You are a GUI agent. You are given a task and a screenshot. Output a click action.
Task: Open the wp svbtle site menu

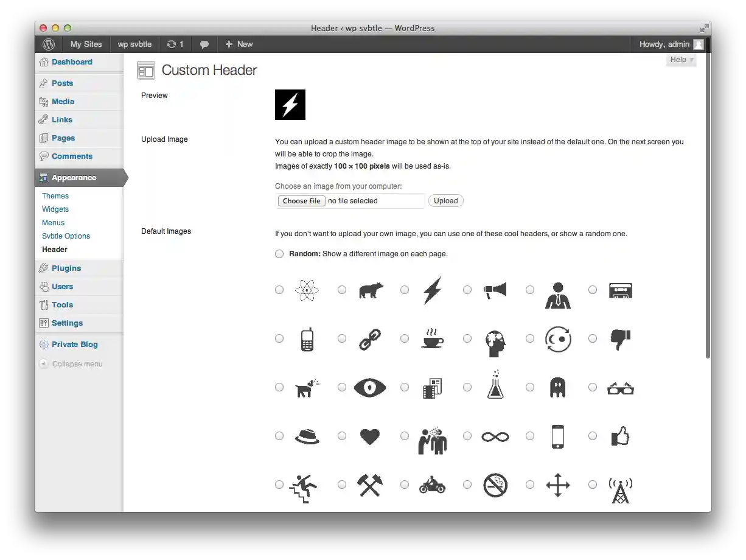(135, 44)
